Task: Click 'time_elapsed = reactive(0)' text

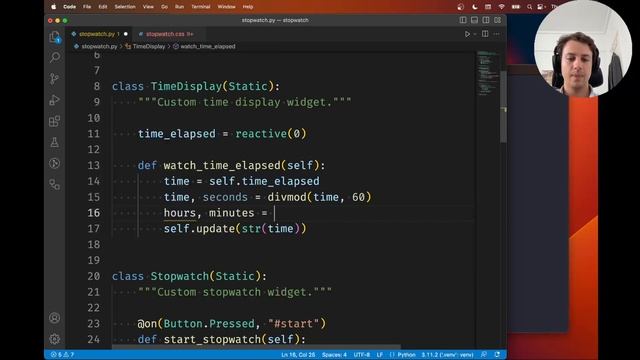Action: click(x=222, y=134)
